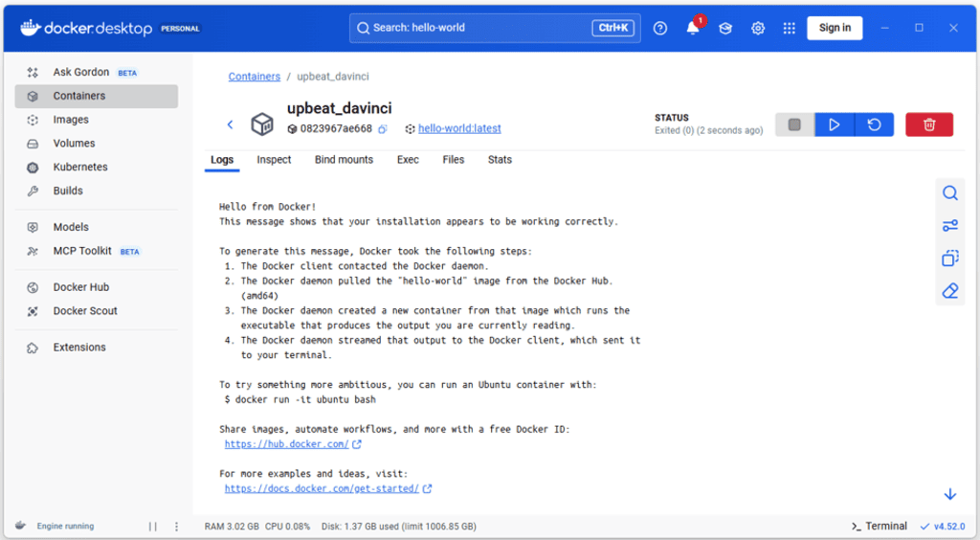Switch to the Logs tab
The width and height of the screenshot is (980, 540).
click(x=222, y=160)
